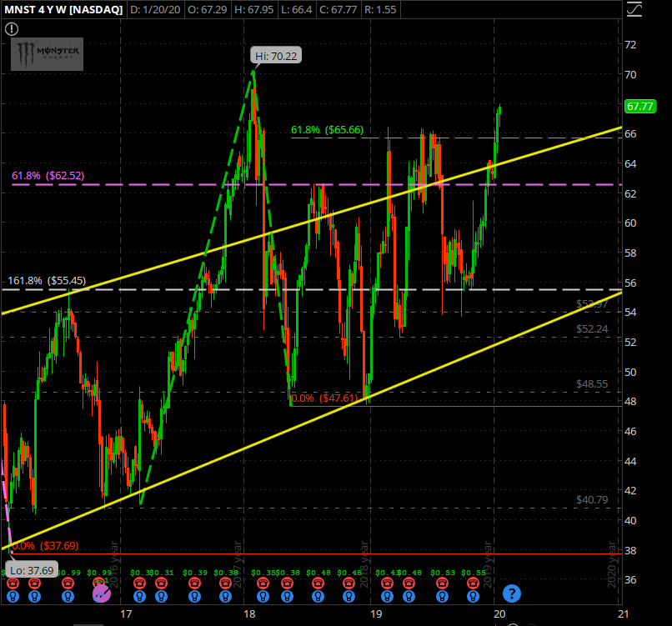Click the blue question mark upcoming event icon
Screen dimensions: 672x626
512,593
